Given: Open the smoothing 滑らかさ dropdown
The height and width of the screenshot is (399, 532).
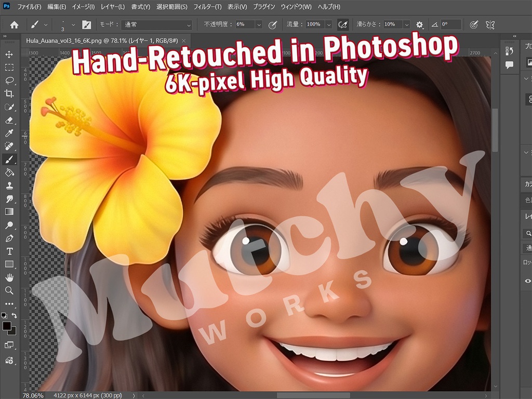Looking at the screenshot, I should [x=407, y=25].
